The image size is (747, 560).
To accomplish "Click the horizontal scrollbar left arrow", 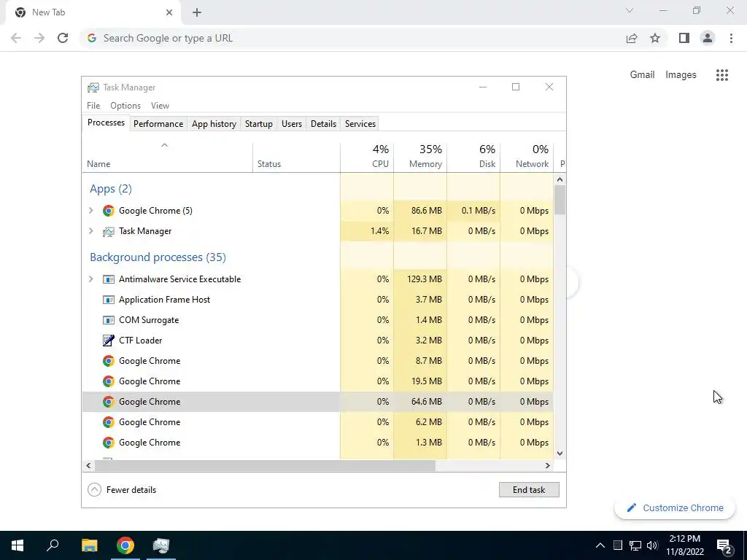I will tap(88, 465).
